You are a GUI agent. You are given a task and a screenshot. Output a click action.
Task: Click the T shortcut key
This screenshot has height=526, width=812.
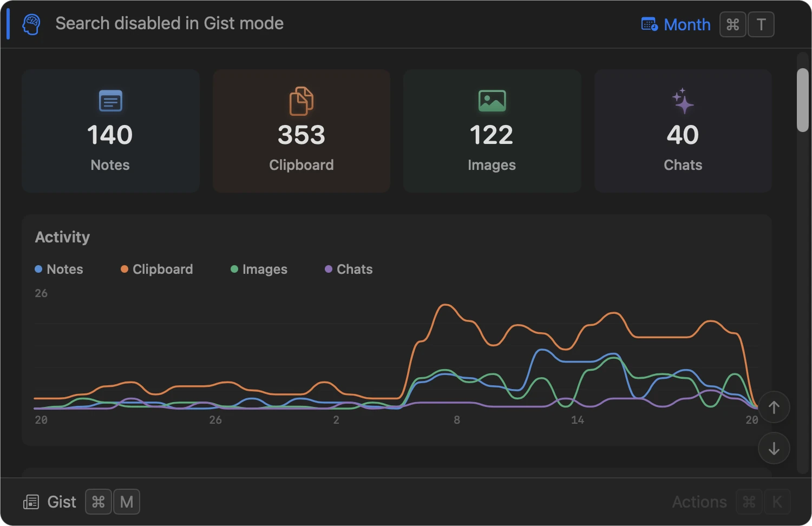coord(761,24)
